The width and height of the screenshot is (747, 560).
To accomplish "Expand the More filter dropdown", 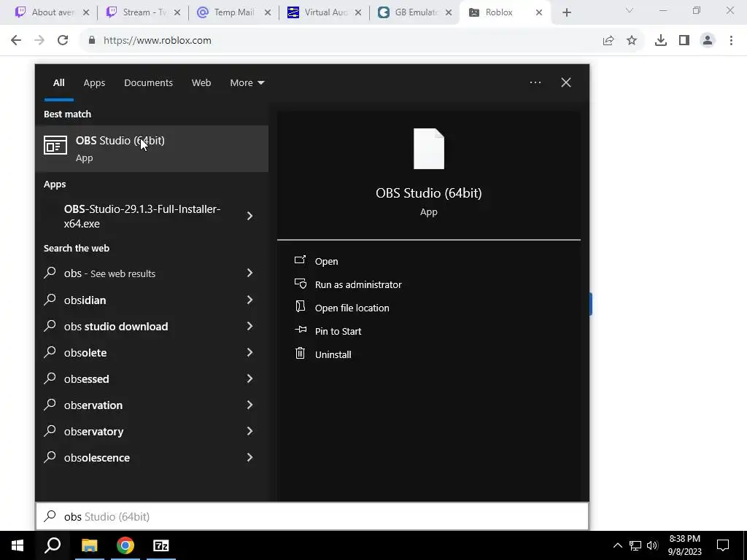I will [x=247, y=83].
